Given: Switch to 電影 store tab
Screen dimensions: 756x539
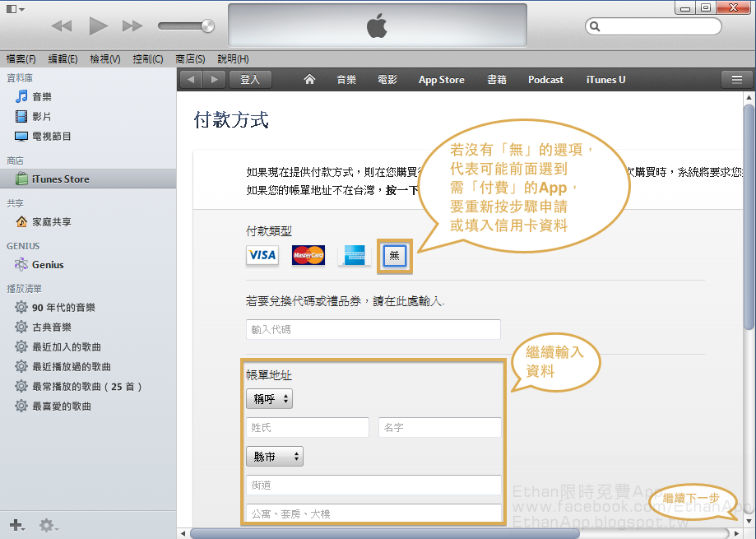Looking at the screenshot, I should [x=387, y=80].
